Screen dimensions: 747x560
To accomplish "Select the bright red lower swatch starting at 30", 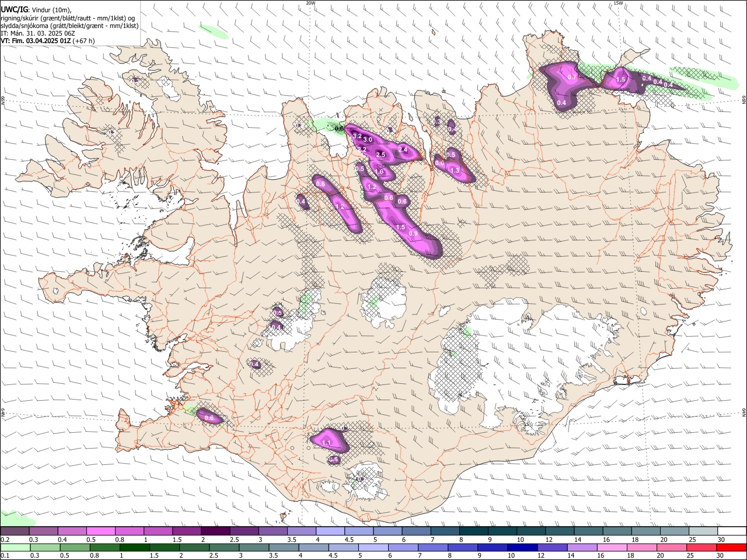I will pyautogui.click(x=731, y=548).
